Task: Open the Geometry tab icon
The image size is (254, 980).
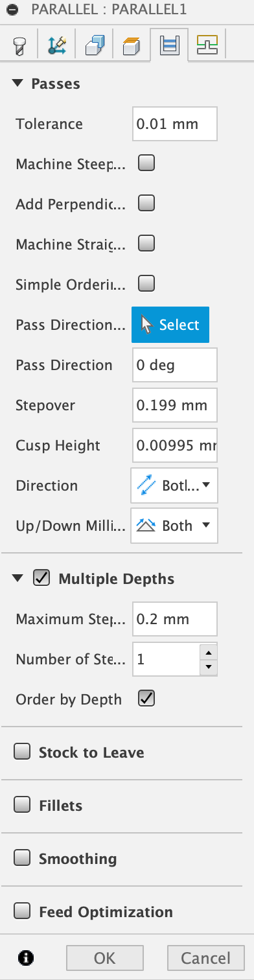Action: coord(56,45)
